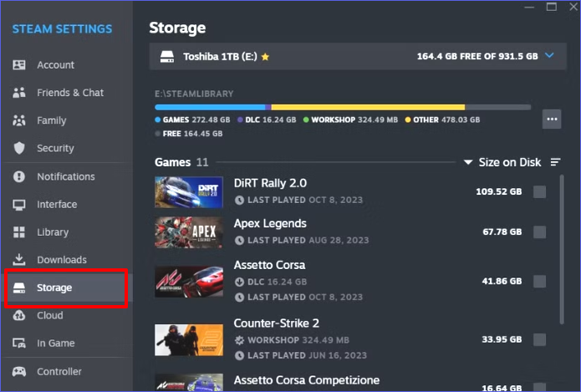The width and height of the screenshot is (581, 392).
Task: Switch to the Family settings
Action: 67,120
